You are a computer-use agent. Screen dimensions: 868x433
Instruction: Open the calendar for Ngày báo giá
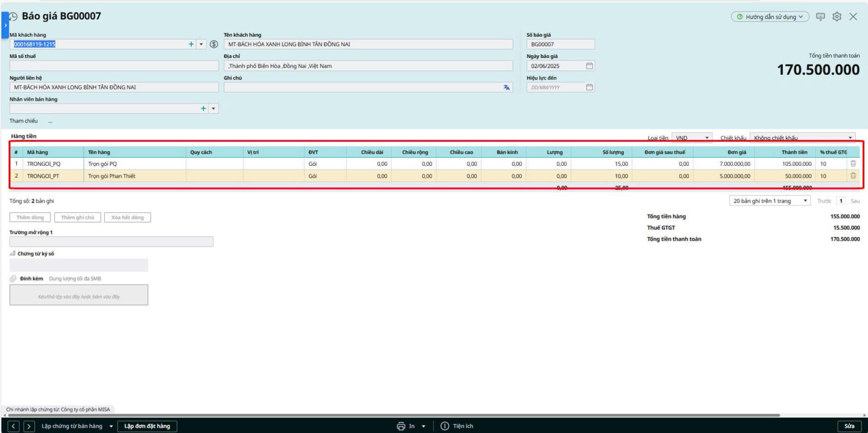coord(589,66)
